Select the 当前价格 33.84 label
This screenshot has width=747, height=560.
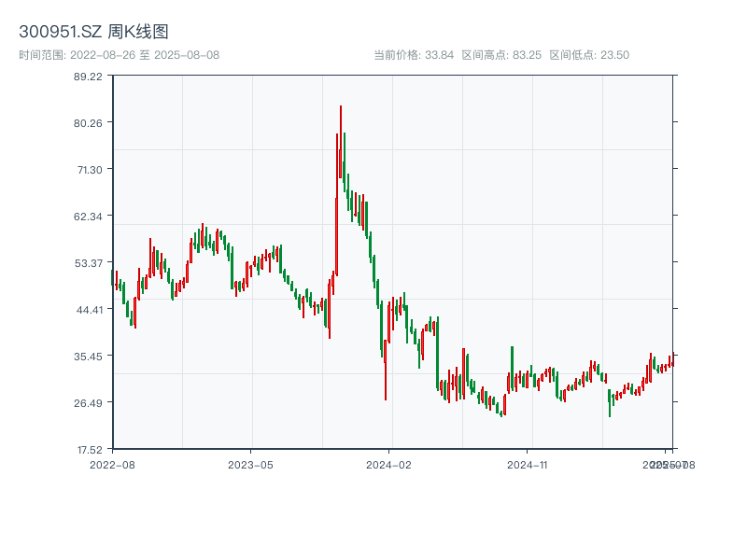(413, 55)
